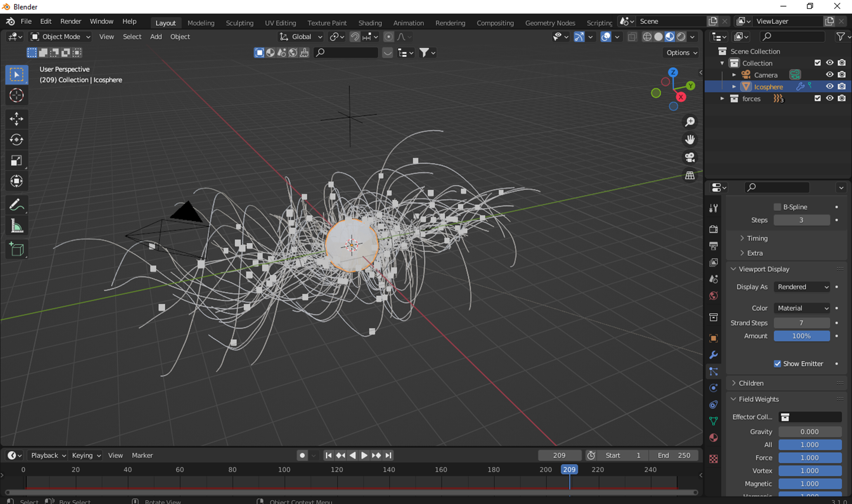Viewport: 852px width, 504px height.
Task: Click the Options button in viewport
Action: 682,53
